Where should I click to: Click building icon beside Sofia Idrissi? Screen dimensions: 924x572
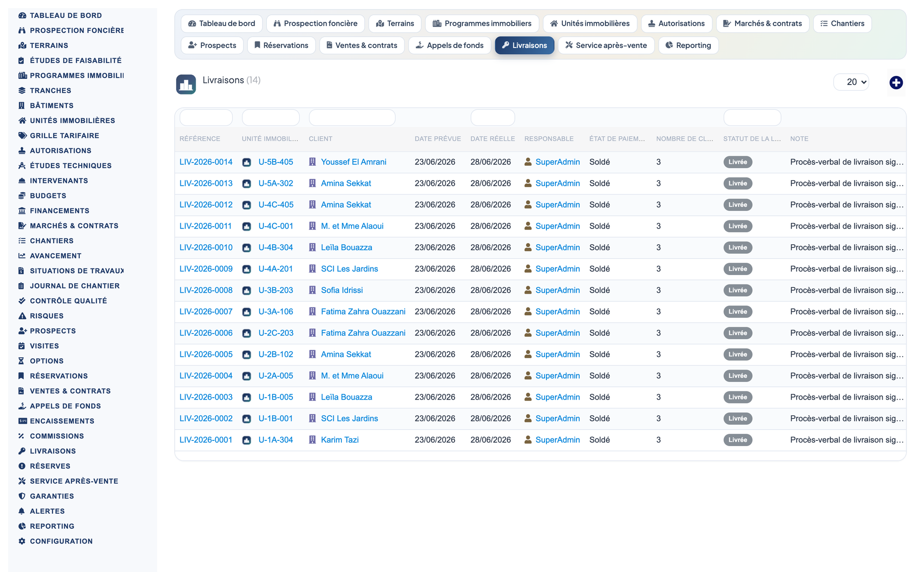coord(312,290)
